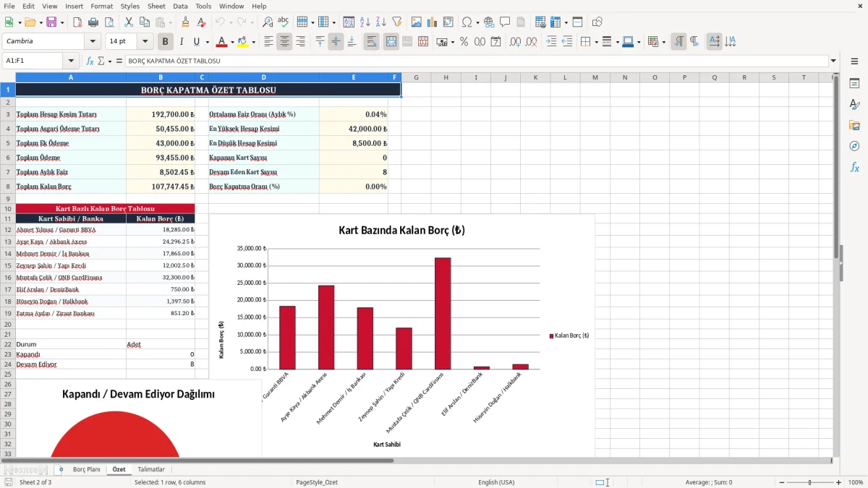Open the Format menu
This screenshot has height=488, width=868.
(x=101, y=6)
